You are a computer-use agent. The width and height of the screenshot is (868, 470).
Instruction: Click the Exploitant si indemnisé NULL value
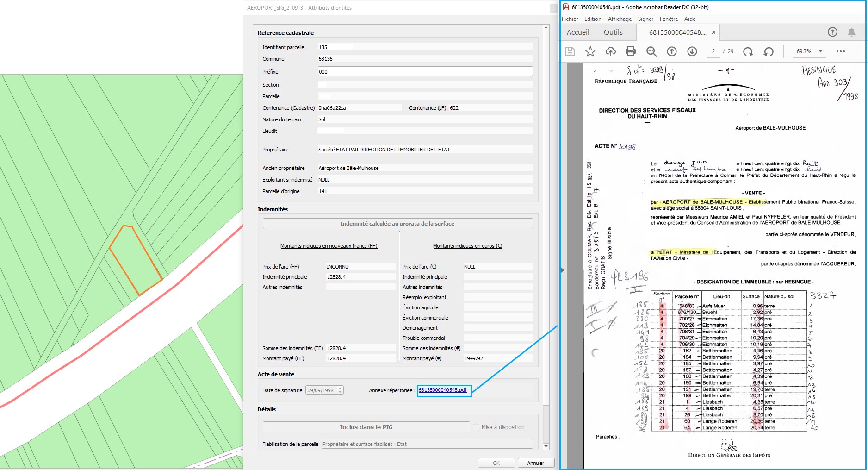pyautogui.click(x=425, y=180)
